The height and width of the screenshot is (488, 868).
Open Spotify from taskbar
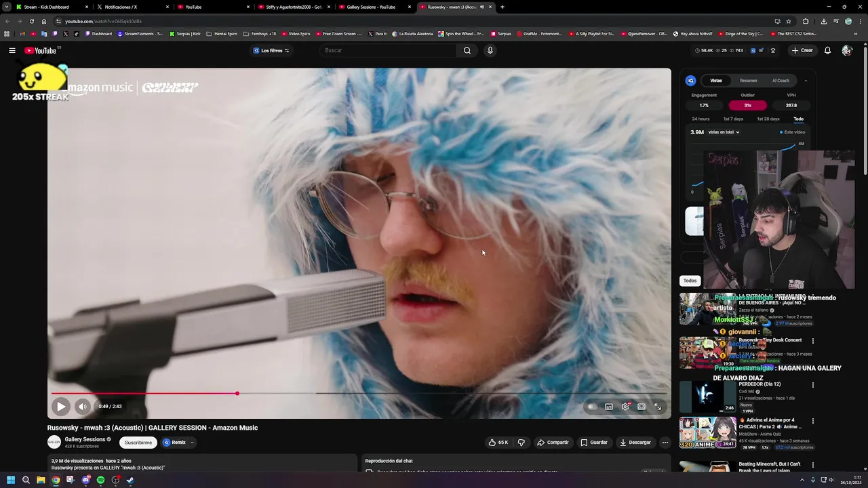click(100, 480)
